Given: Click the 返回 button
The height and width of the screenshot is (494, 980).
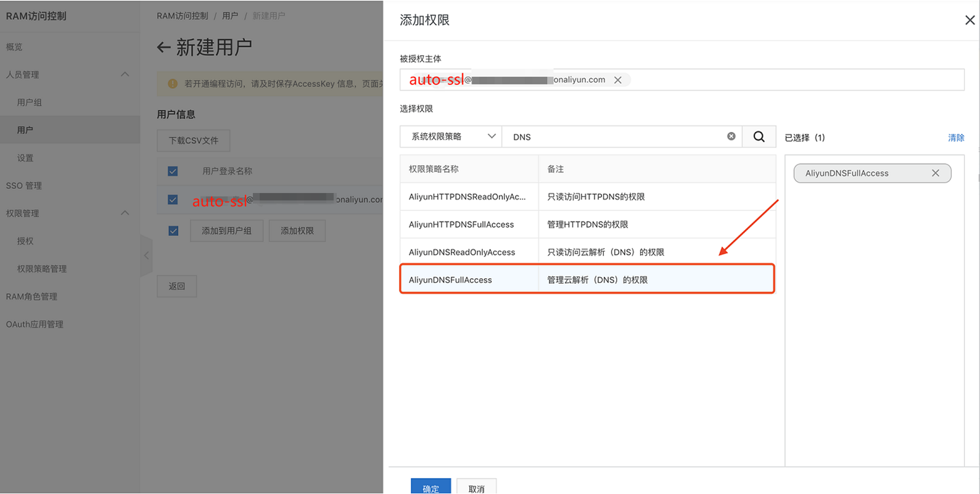Looking at the screenshot, I should coord(177,286).
